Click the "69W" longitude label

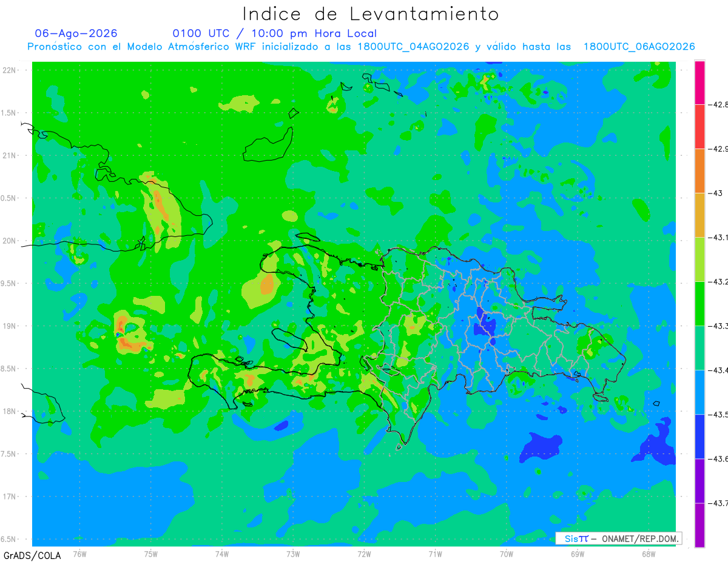577,554
